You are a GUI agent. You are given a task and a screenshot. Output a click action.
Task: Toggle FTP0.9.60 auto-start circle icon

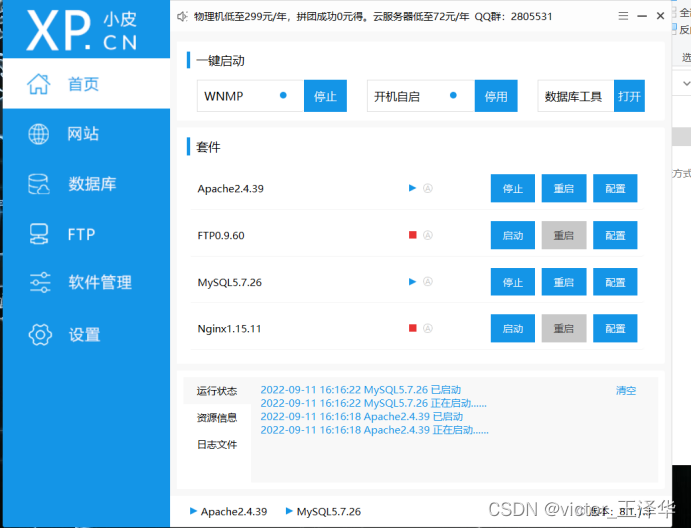[x=428, y=235]
